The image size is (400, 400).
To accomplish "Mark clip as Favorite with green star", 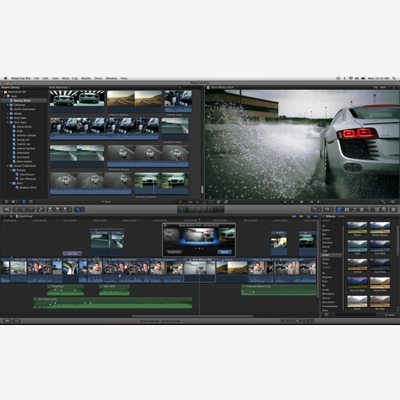I will pyautogui.click(x=16, y=209).
